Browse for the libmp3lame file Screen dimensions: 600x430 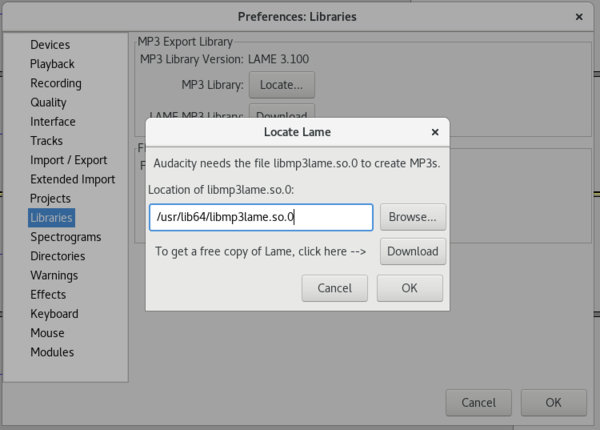coord(413,217)
